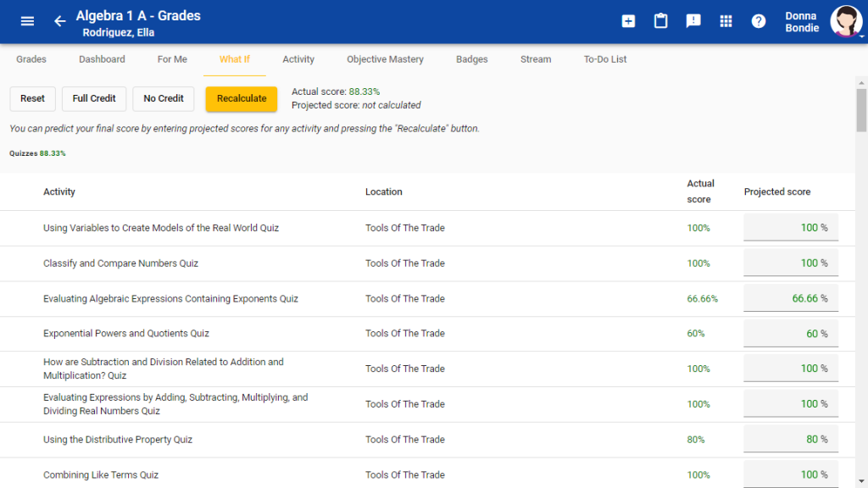Click the Full Credit button
The width and height of the screenshot is (868, 488).
(94, 98)
